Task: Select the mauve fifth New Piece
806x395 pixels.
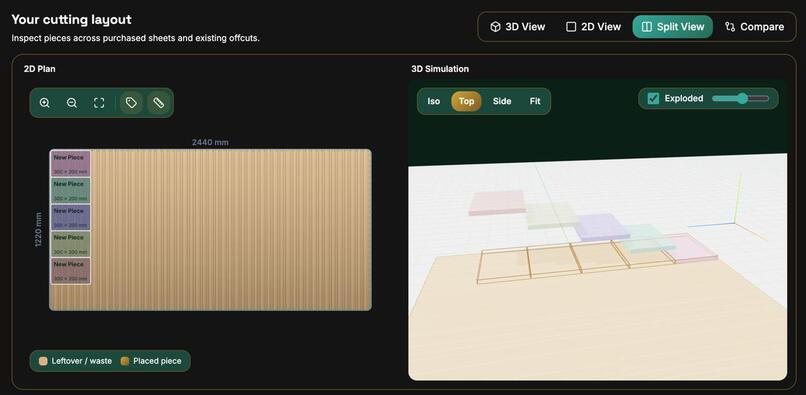Action: (x=70, y=271)
